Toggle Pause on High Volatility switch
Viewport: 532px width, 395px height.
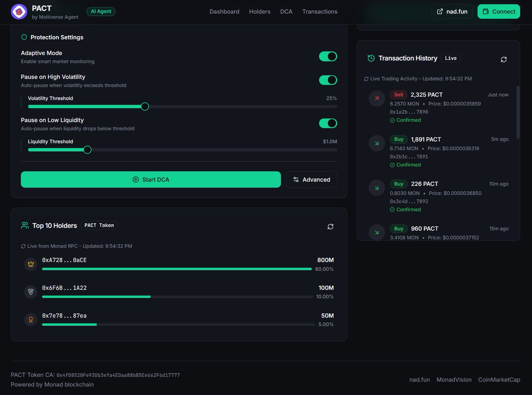(328, 80)
